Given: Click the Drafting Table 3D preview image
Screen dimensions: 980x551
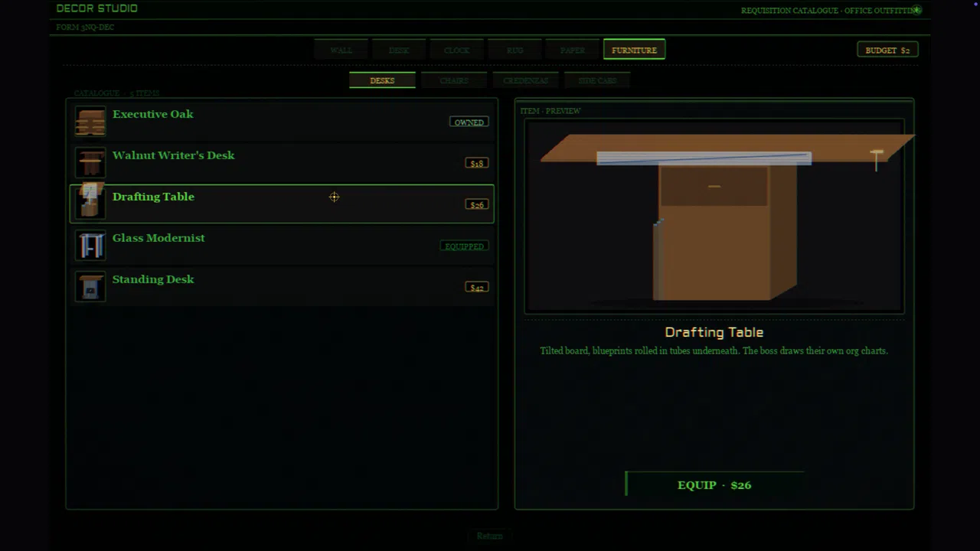Looking at the screenshot, I should [x=714, y=216].
